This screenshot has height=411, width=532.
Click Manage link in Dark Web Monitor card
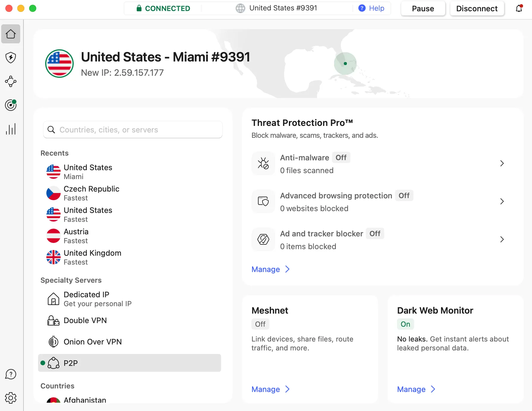(411, 389)
